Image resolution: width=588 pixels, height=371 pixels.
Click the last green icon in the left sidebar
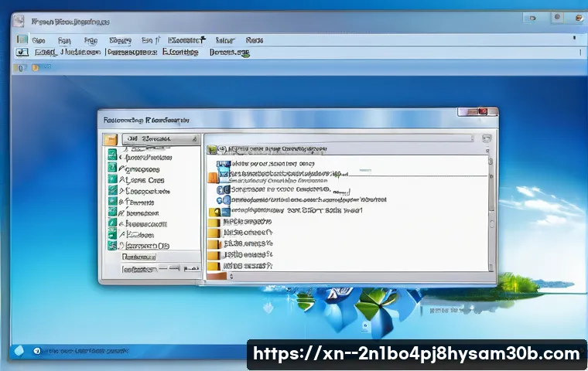coord(112,245)
